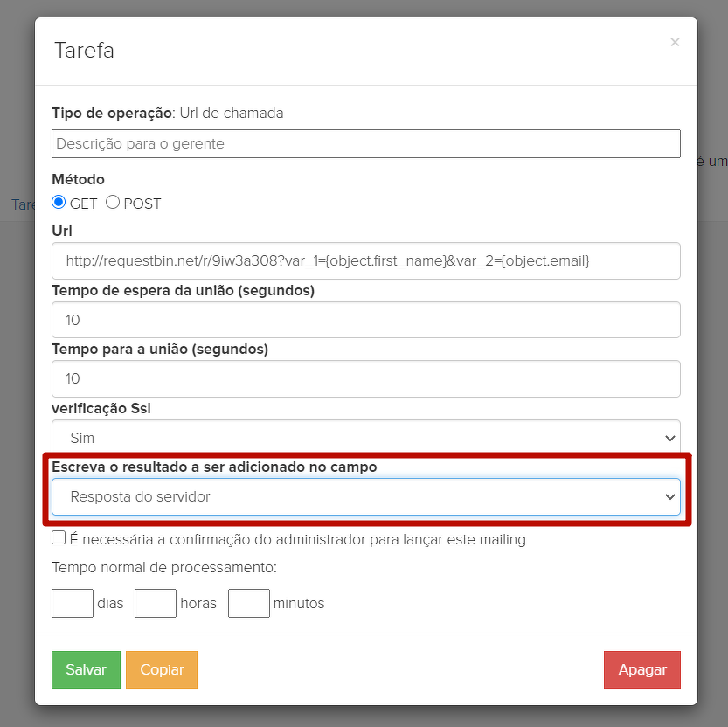This screenshot has height=727, width=728.
Task: Choose the POST method radio button
Action: pos(113,203)
